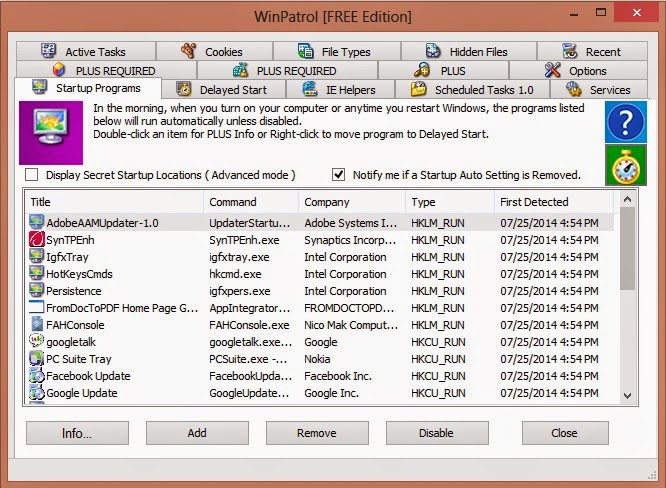Click the Nokia company cell
The image size is (666, 488).
click(x=317, y=359)
